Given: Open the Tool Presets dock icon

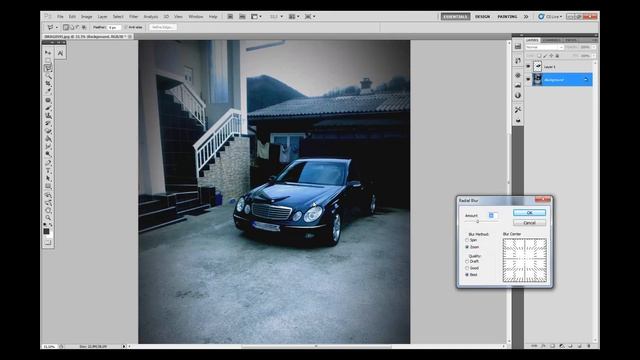Looking at the screenshot, I should coord(518,110).
